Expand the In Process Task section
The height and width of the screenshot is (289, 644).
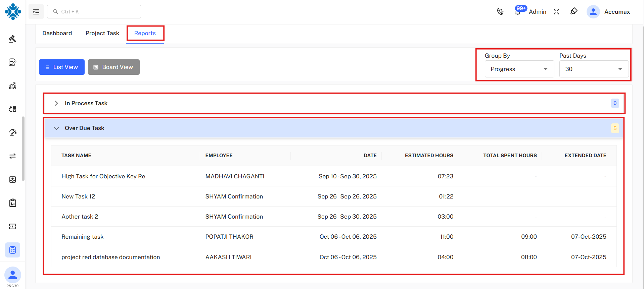coord(56,103)
